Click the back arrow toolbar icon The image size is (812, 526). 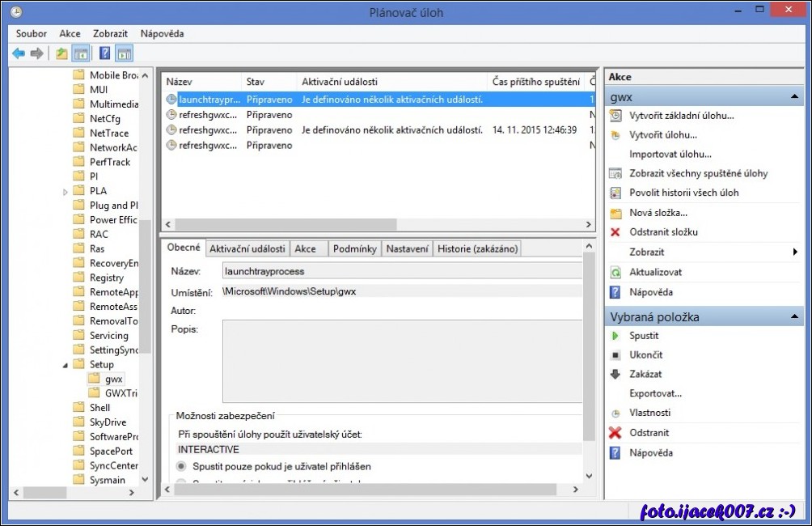(19, 53)
